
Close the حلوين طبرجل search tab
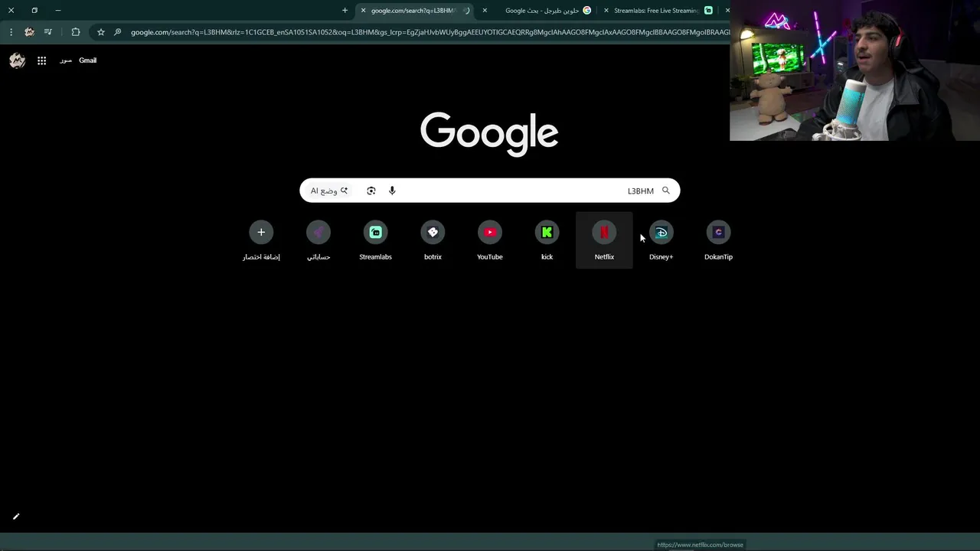(485, 11)
